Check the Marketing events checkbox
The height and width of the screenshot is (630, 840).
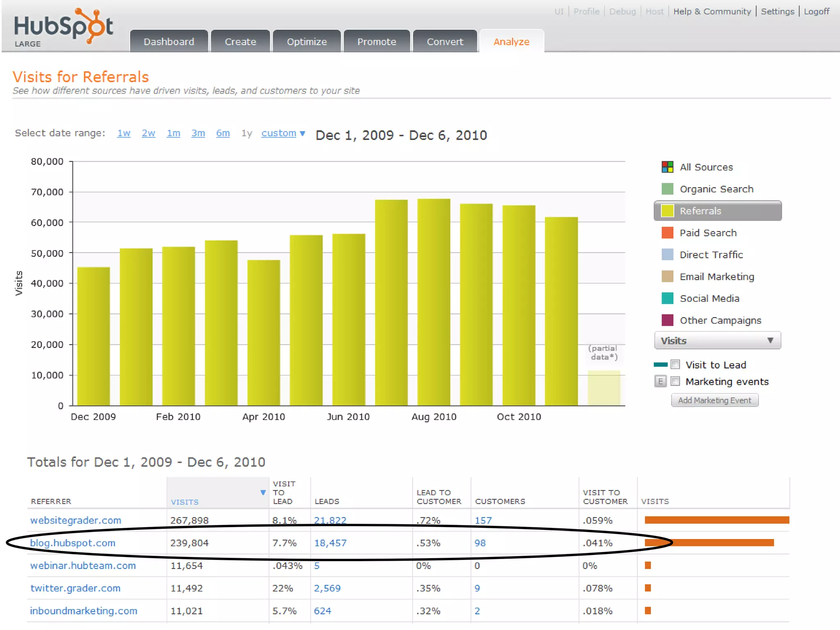pos(675,381)
